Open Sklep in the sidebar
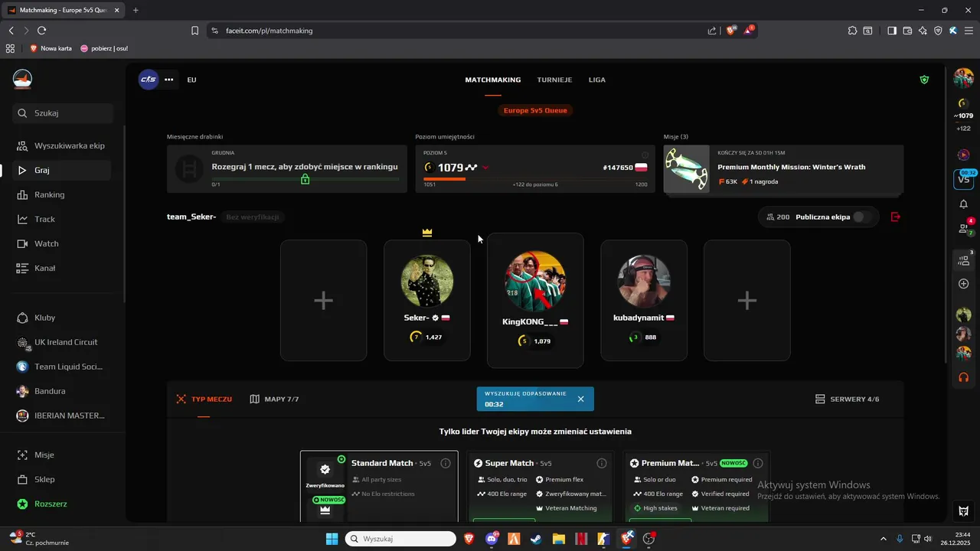Screen dimensions: 980x551 [63, 479]
